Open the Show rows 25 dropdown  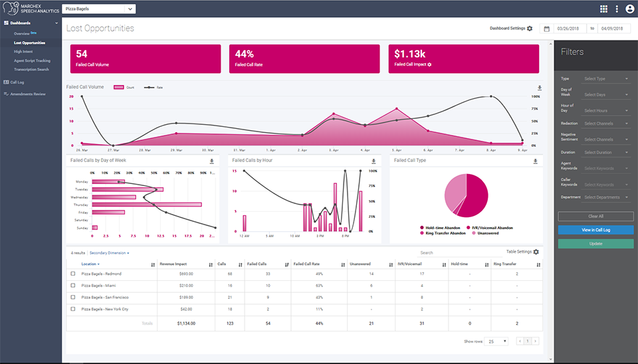click(x=496, y=341)
